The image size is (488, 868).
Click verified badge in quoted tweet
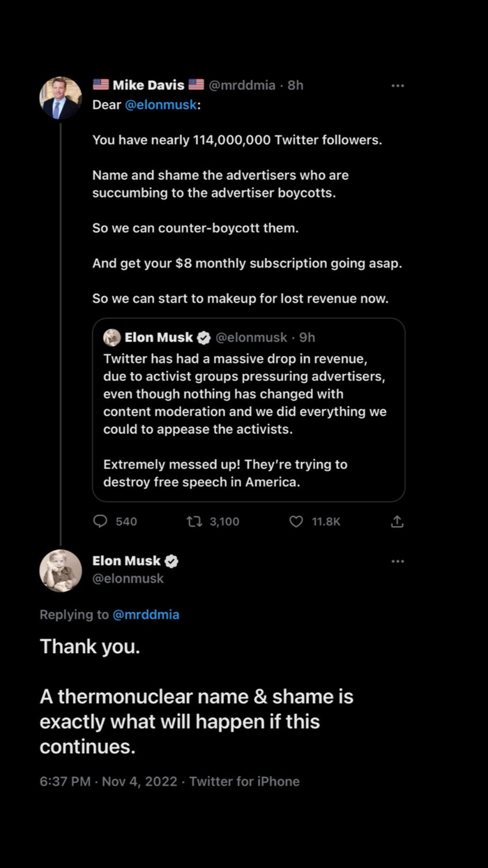[204, 338]
